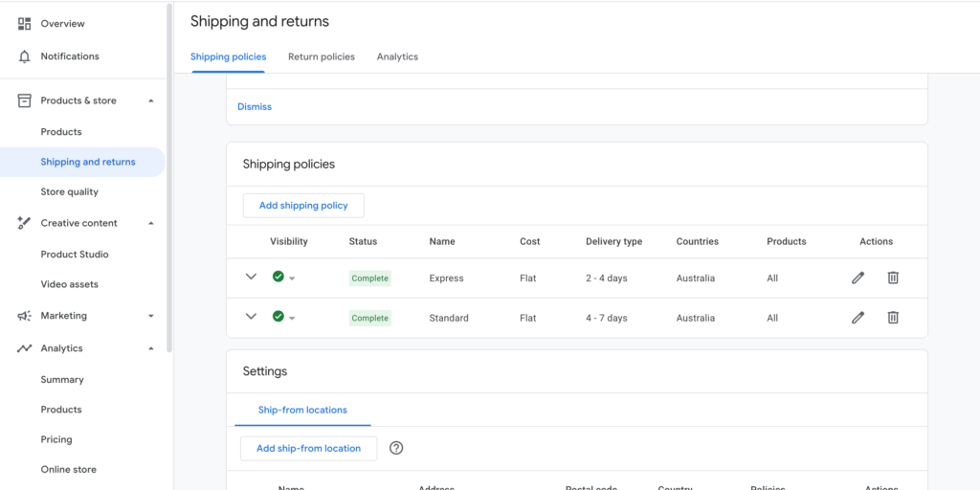Expand the Standard policy row
This screenshot has height=490, width=980.
point(252,316)
